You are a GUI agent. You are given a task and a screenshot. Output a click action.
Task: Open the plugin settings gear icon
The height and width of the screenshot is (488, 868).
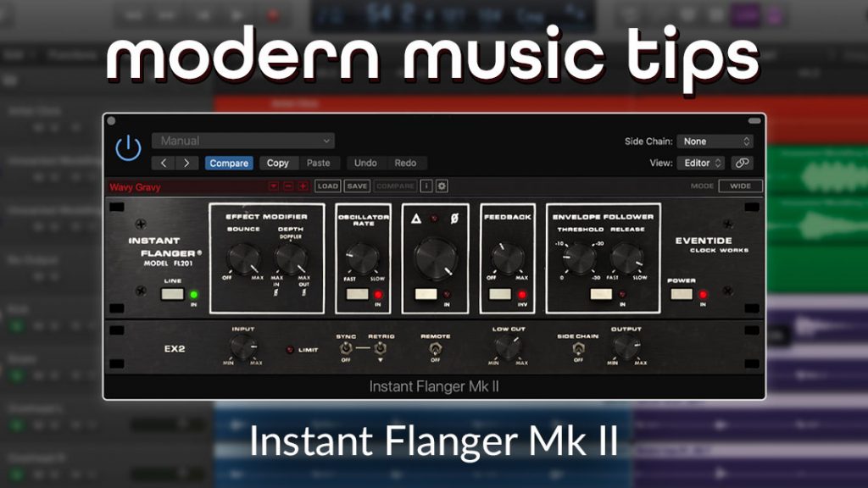pyautogui.click(x=442, y=186)
